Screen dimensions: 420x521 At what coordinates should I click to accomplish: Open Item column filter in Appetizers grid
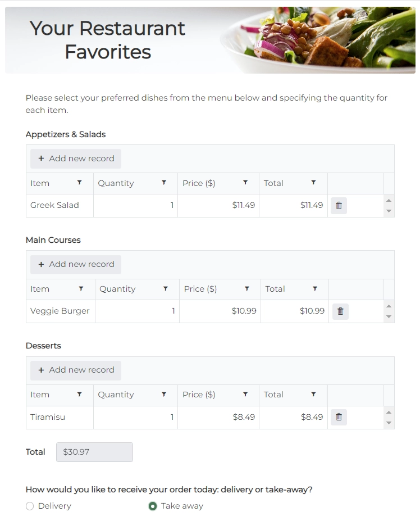tap(79, 183)
